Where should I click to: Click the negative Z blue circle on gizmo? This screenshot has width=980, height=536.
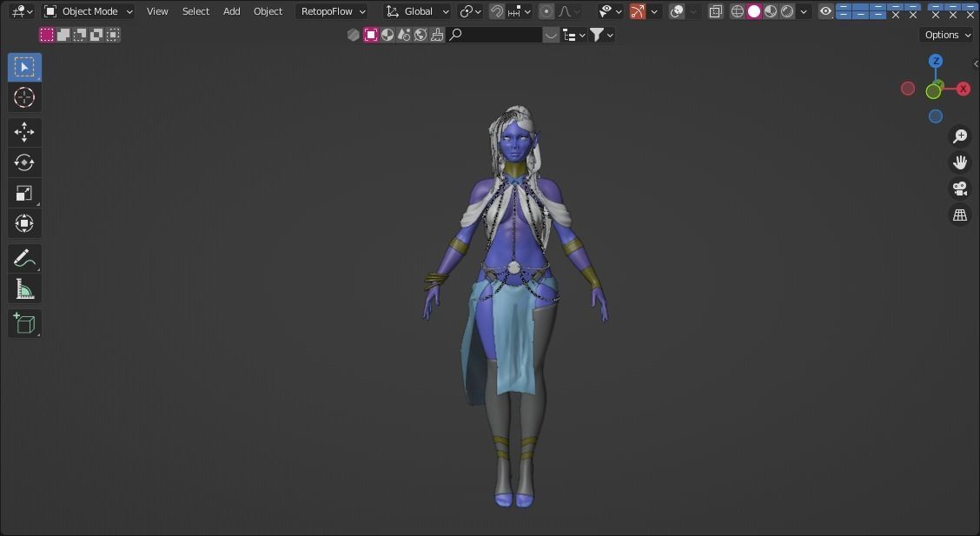pos(936,116)
